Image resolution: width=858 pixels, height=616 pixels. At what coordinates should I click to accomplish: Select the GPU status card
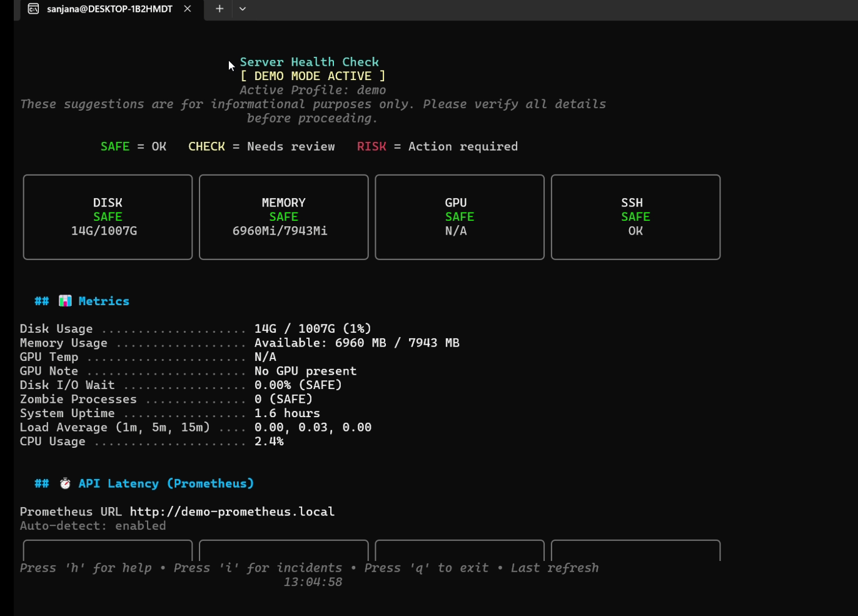(460, 217)
